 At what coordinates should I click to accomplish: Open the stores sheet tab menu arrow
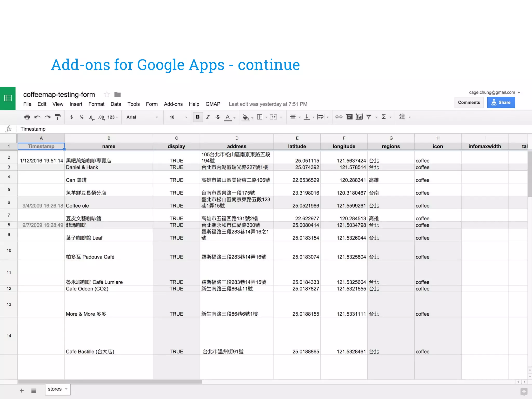click(x=66, y=389)
